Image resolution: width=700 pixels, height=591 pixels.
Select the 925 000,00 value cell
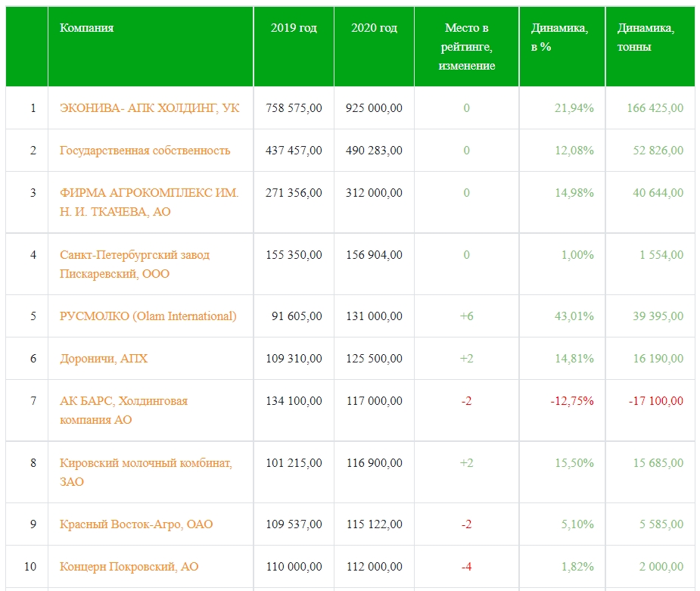pyautogui.click(x=374, y=108)
